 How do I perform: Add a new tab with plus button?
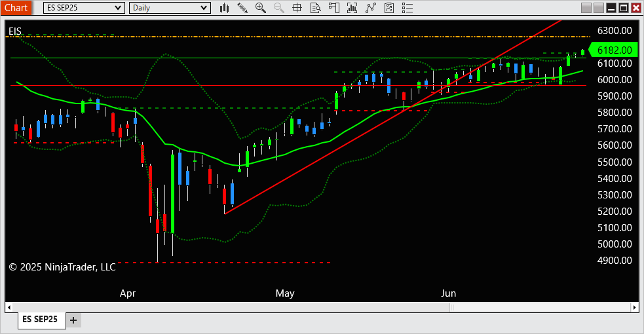pyautogui.click(x=73, y=320)
